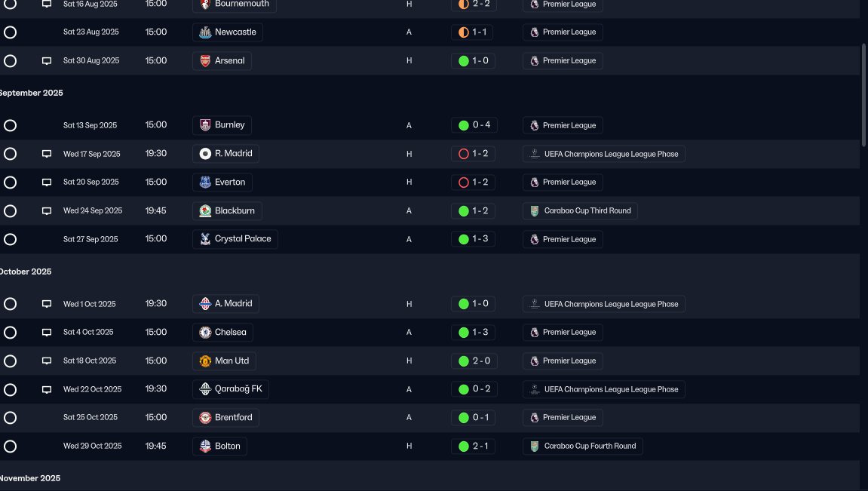Click the Champions League logo on Qarabağ FK row
Viewport: 868px width, 491px height.
(534, 389)
